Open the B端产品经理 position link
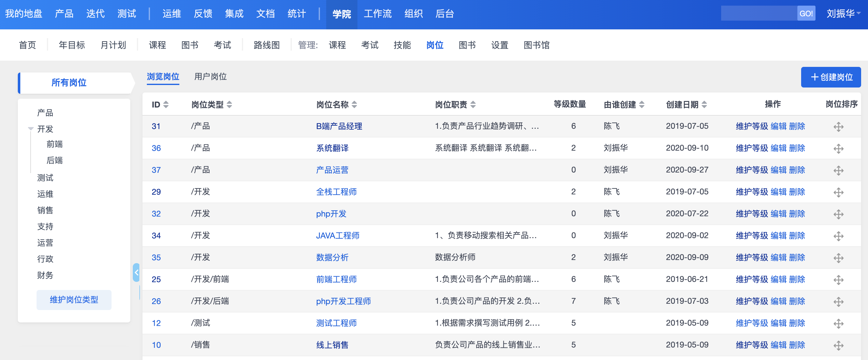The image size is (868, 360). point(339,126)
